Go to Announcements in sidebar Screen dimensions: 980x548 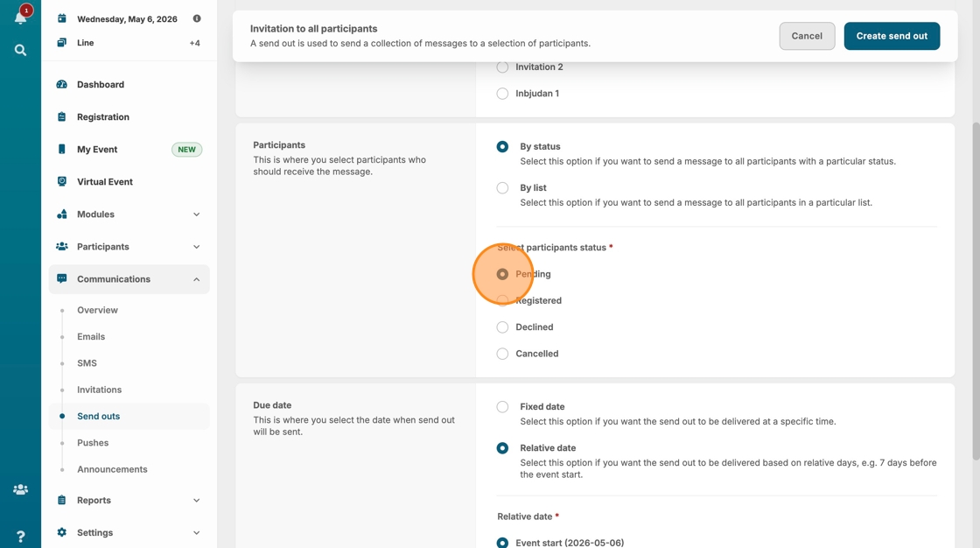coord(112,469)
